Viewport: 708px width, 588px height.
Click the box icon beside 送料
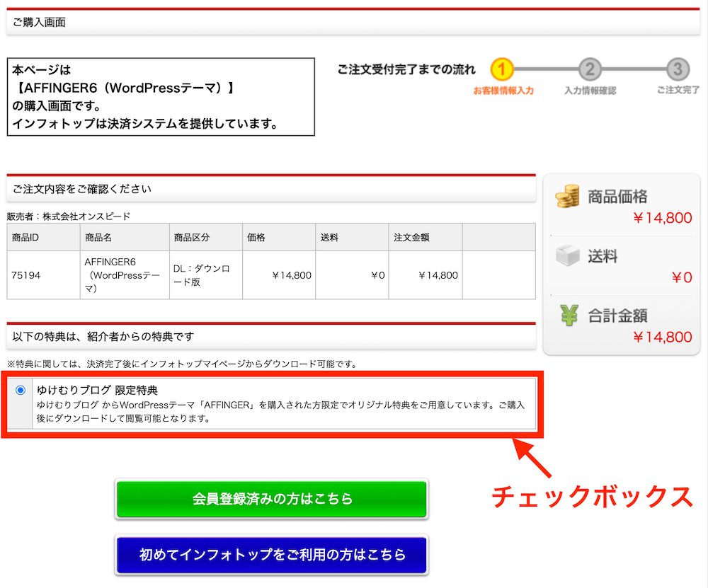568,255
